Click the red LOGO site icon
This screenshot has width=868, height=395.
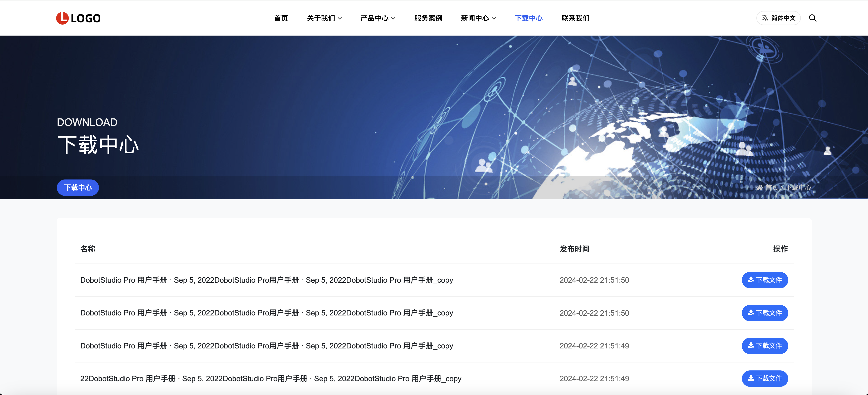62,18
